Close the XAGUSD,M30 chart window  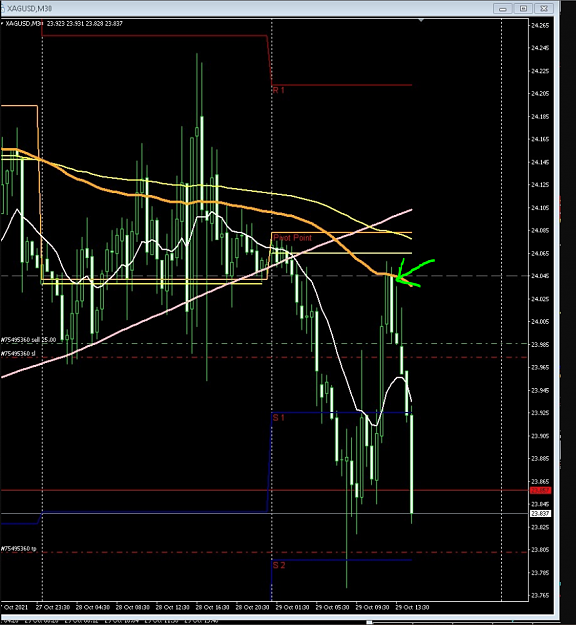544,8
